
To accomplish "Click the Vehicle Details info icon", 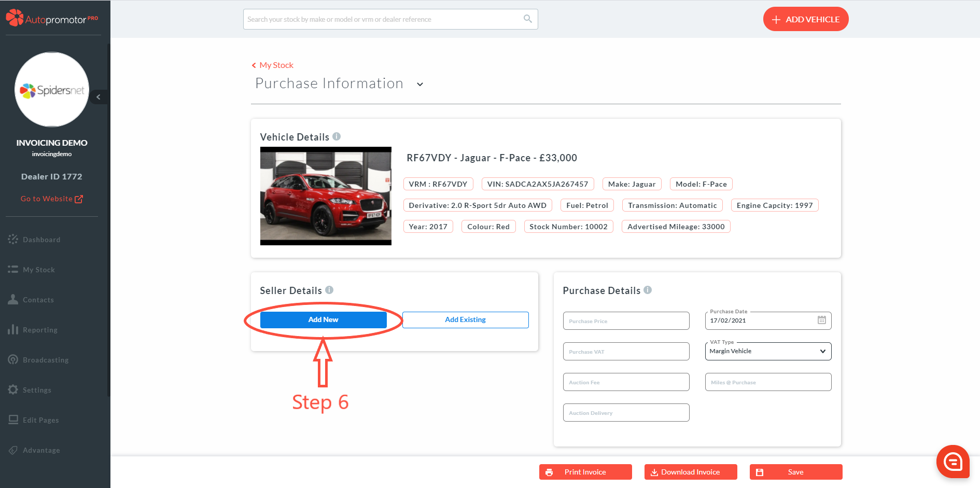I will 337,136.
